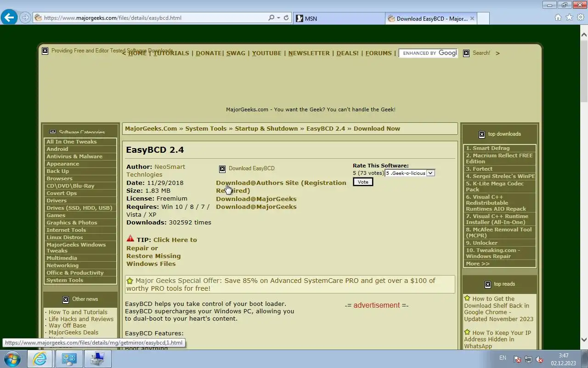The image size is (588, 368).
Task: Click Download@Authors Site link
Action: tap(281, 187)
